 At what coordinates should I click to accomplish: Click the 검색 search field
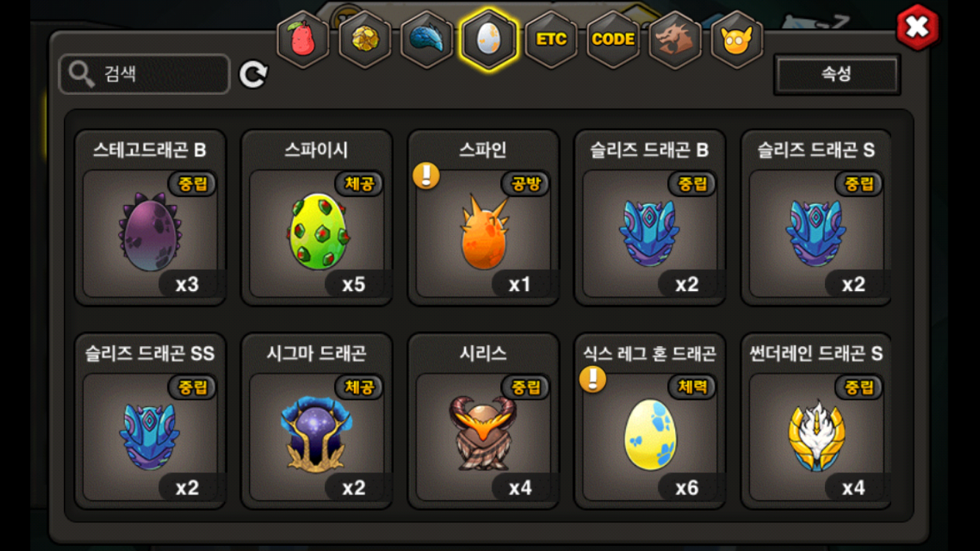point(145,74)
